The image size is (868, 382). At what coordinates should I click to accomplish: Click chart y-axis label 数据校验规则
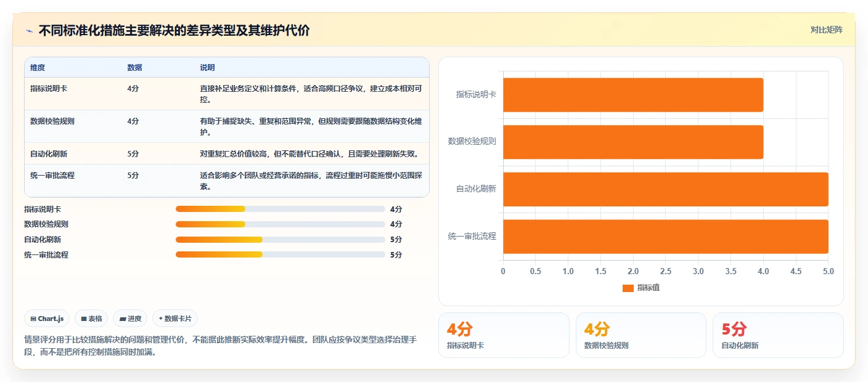pos(472,141)
